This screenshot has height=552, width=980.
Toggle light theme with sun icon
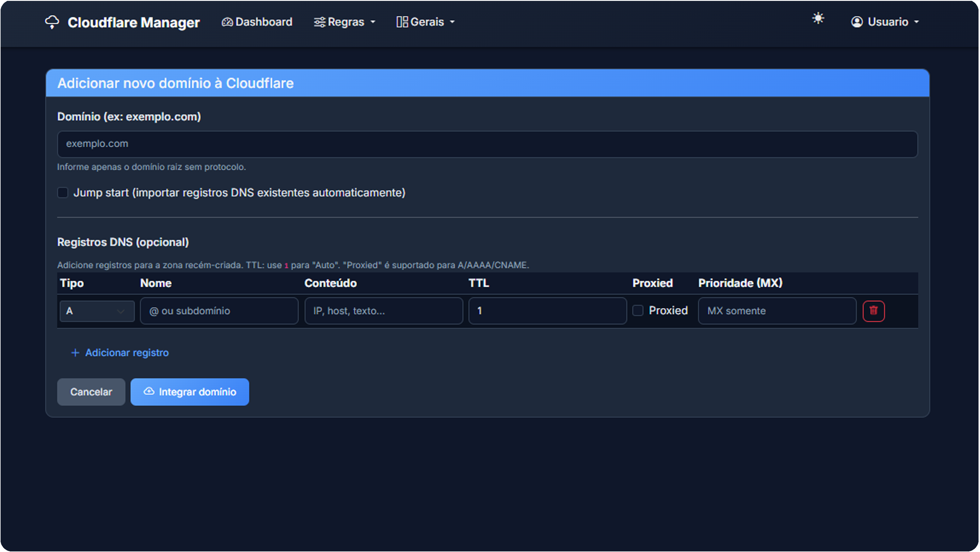pyautogui.click(x=818, y=18)
